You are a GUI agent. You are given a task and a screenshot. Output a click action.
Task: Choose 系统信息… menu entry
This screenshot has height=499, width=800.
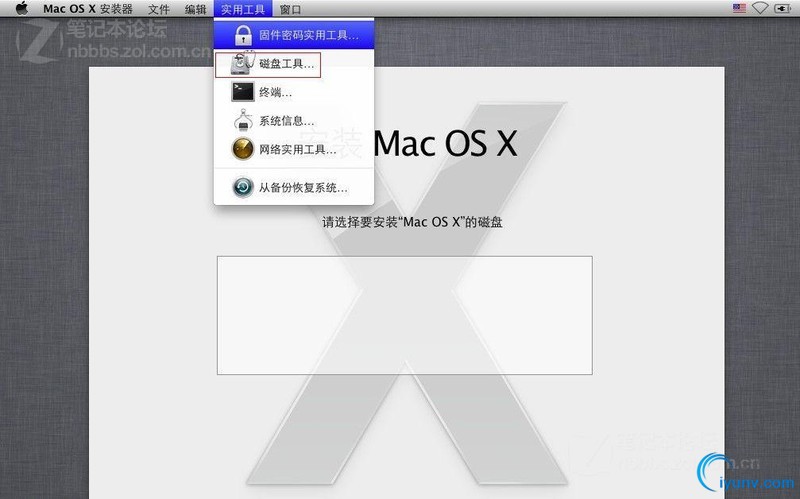294,121
